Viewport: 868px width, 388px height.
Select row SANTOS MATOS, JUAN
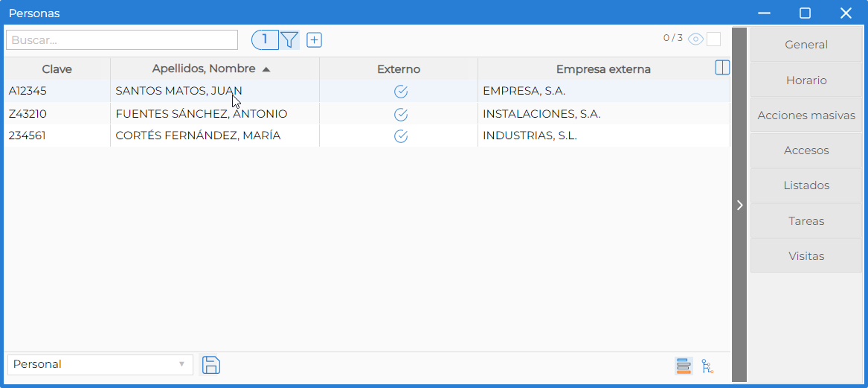pos(367,92)
